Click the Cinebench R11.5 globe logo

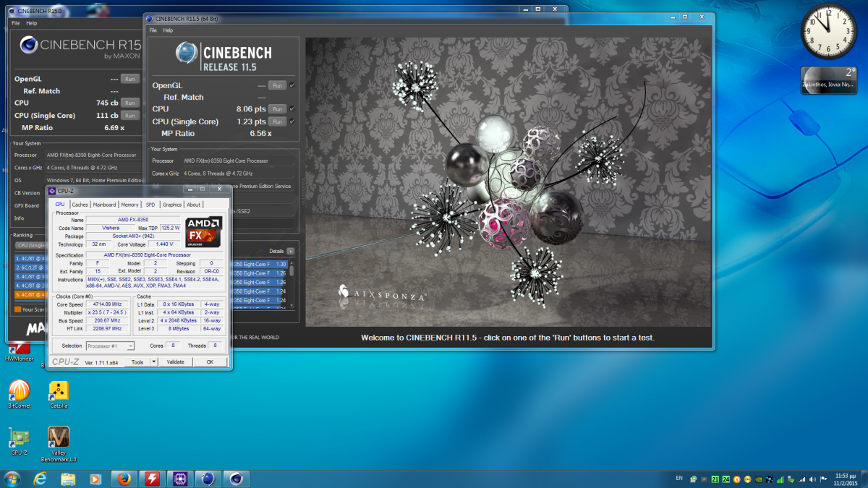click(187, 53)
